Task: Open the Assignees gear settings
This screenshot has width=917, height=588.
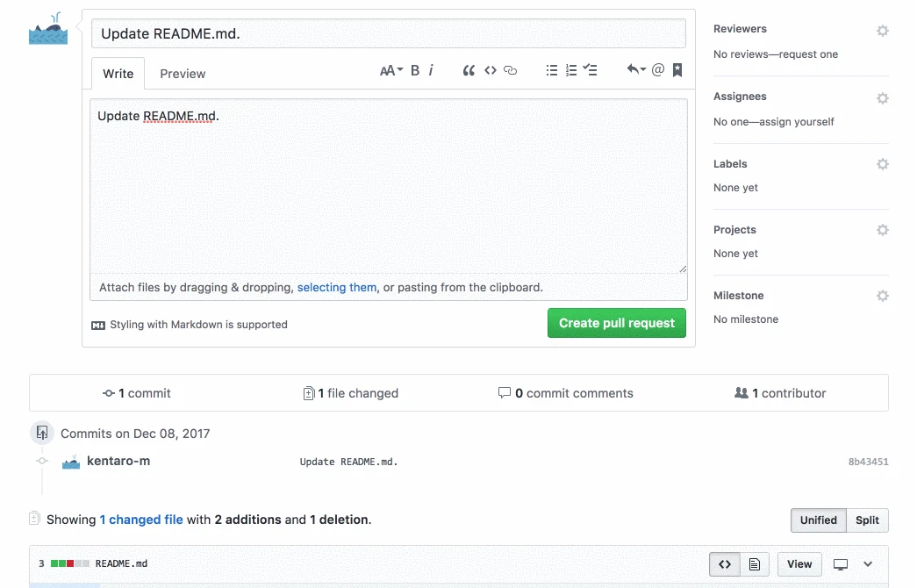Action: click(883, 97)
